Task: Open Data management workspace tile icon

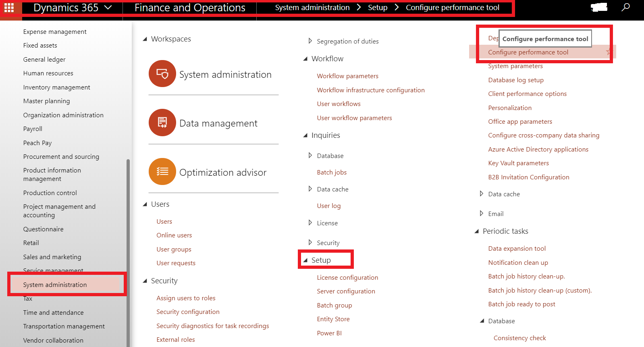Action: point(162,123)
